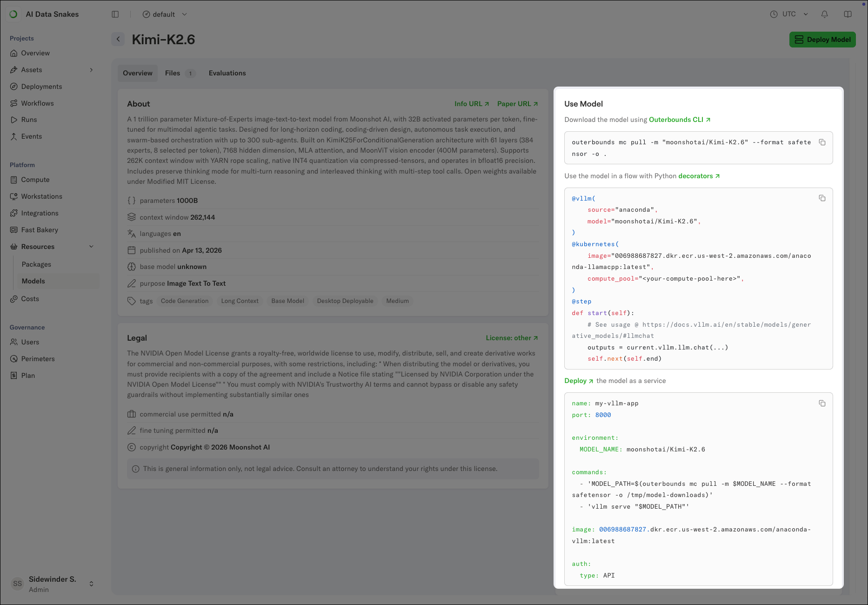Click the parameters 1000B row
Image resolution: width=868 pixels, height=605 pixels.
tap(333, 201)
